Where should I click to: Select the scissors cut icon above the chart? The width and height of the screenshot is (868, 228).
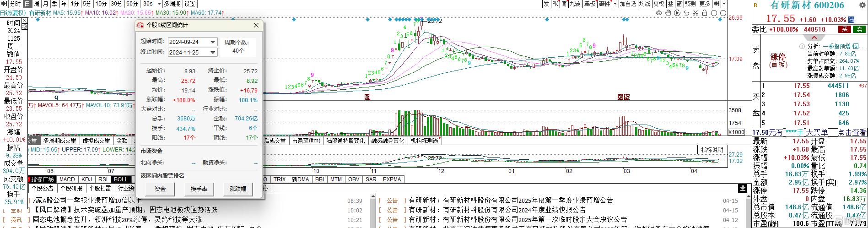point(695,13)
